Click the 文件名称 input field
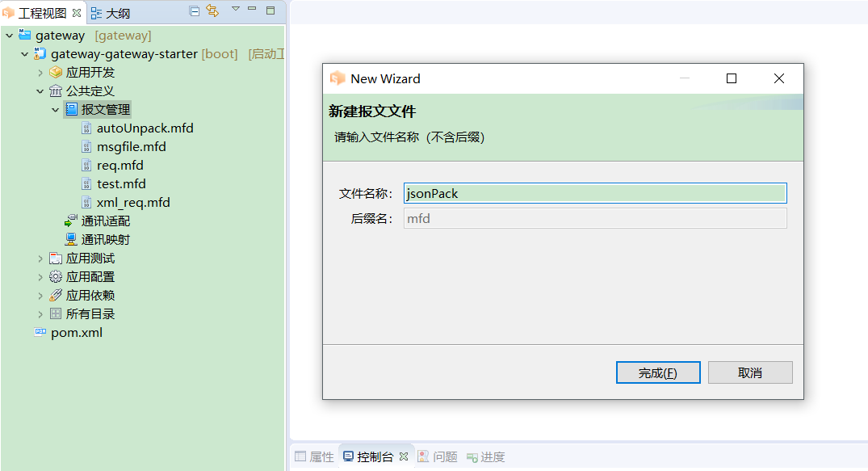 coord(595,193)
